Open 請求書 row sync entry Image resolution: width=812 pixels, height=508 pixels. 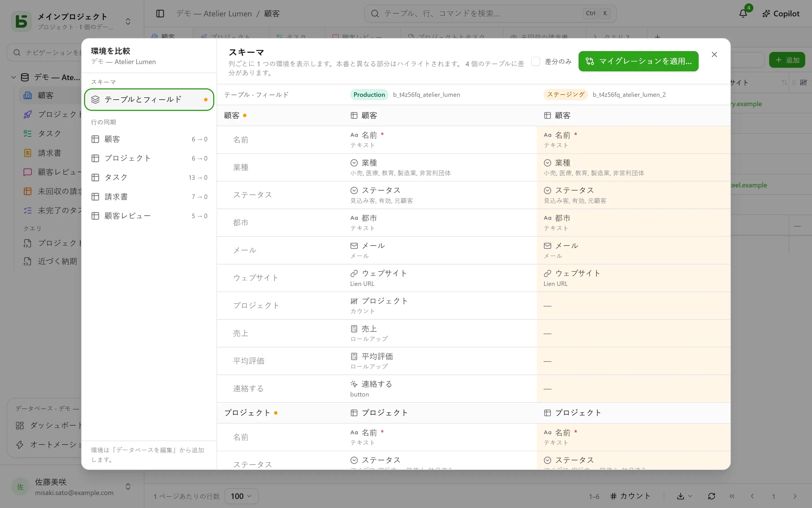(x=149, y=196)
